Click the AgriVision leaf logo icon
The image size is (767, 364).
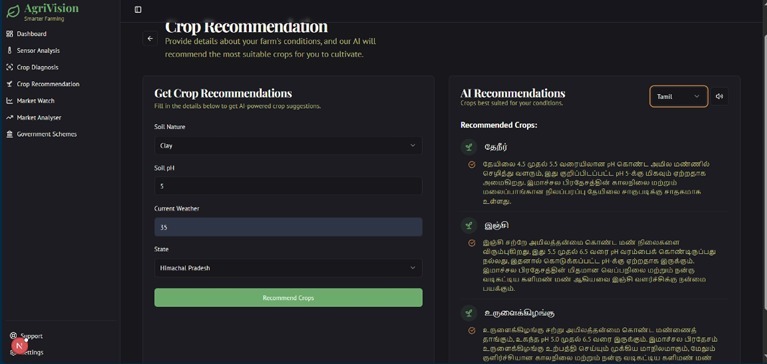tap(13, 11)
